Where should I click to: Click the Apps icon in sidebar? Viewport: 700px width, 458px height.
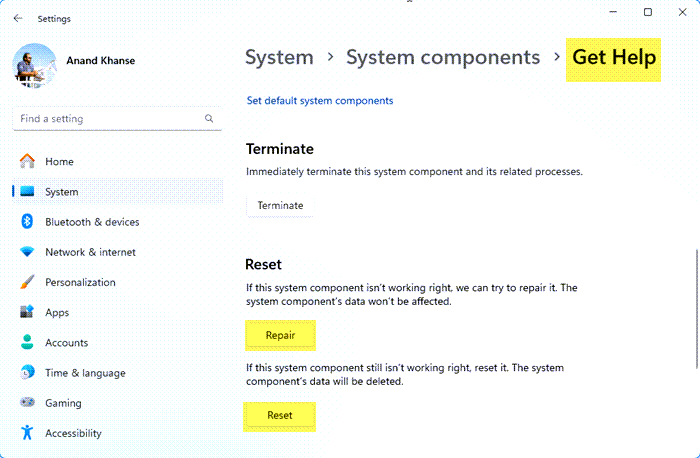(27, 313)
